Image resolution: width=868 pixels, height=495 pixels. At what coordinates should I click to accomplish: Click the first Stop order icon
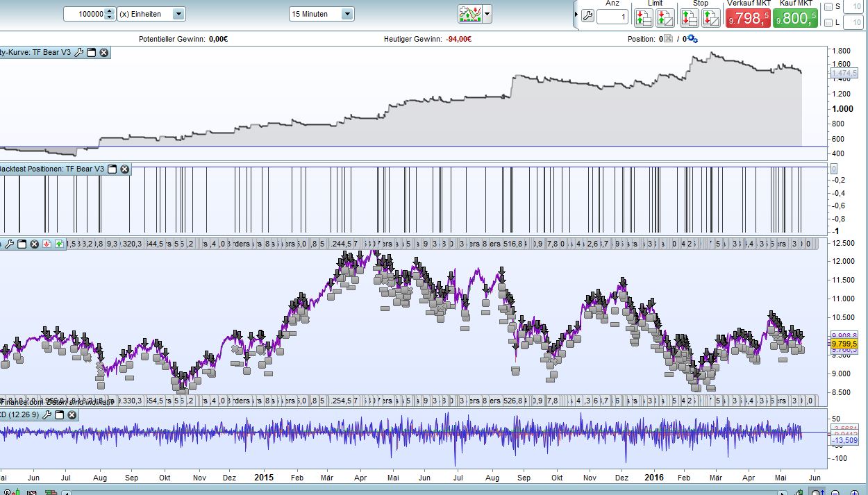tap(690, 17)
